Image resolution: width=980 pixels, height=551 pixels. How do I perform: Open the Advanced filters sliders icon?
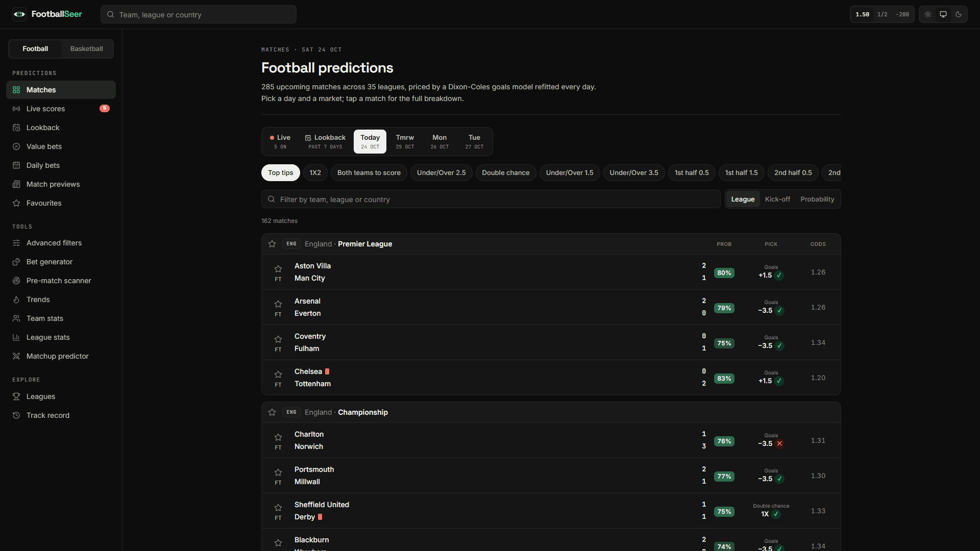point(16,243)
